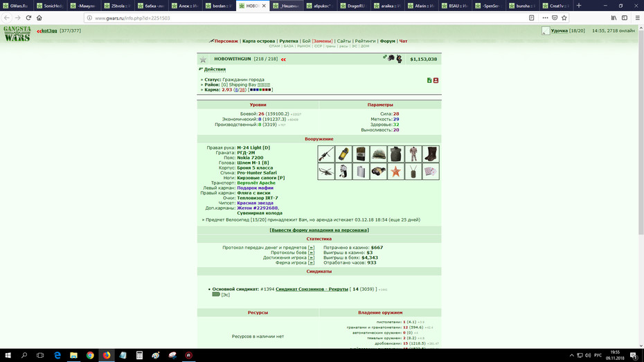The width and height of the screenshot is (644, 362).
Task: Click the M-24 Light rifle item icon
Action: tap(325, 154)
